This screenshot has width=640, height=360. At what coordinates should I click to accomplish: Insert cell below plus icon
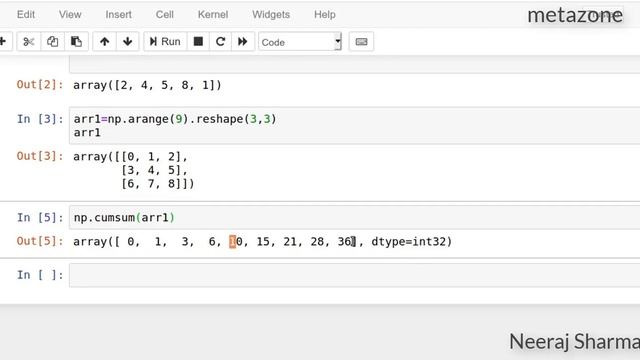3,42
